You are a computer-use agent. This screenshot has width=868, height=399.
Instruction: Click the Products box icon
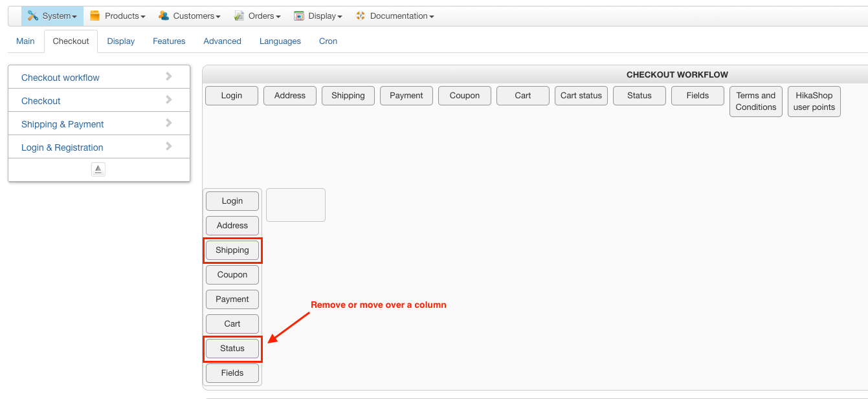point(95,16)
